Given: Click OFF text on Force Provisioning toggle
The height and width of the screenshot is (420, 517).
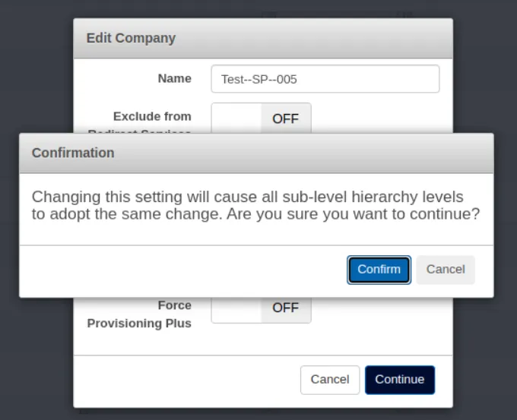Looking at the screenshot, I should (286, 308).
